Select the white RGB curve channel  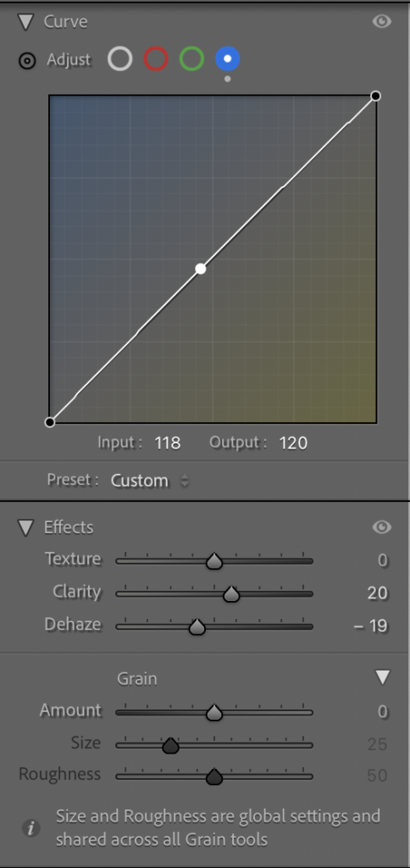[x=120, y=58]
